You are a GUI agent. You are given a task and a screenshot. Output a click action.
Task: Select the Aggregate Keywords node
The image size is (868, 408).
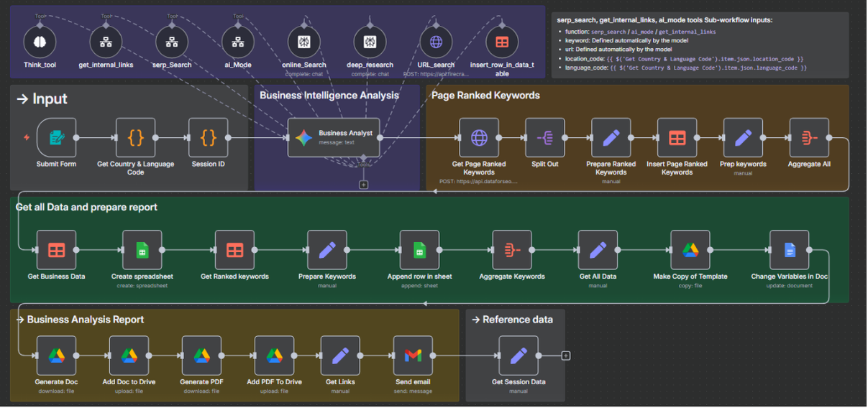coord(512,250)
